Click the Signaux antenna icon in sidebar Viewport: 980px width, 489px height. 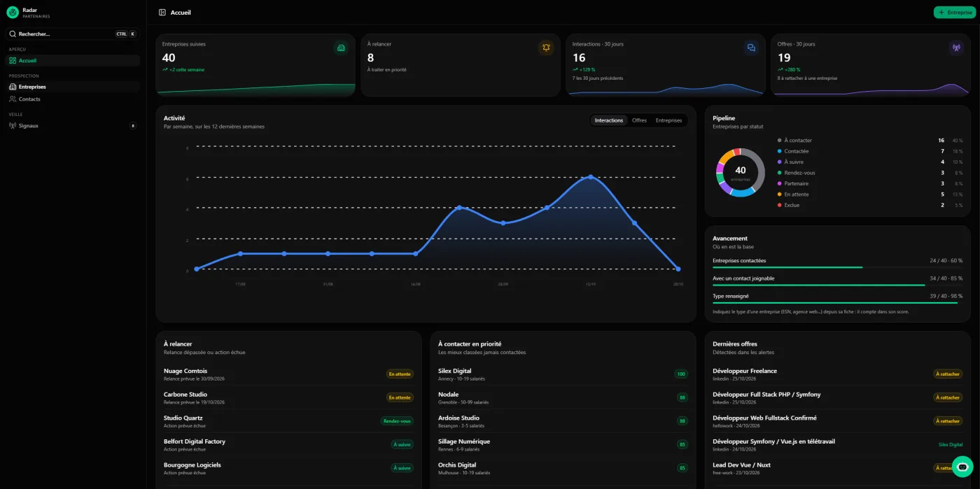(x=13, y=126)
